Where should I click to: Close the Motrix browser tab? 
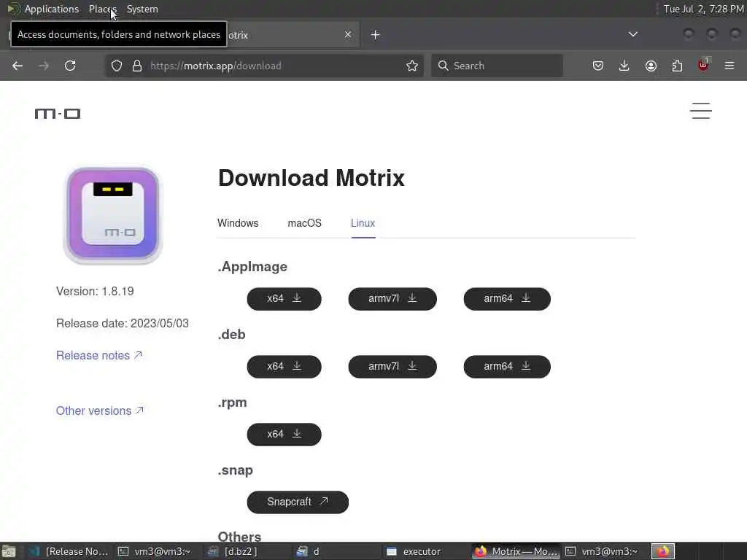(348, 34)
